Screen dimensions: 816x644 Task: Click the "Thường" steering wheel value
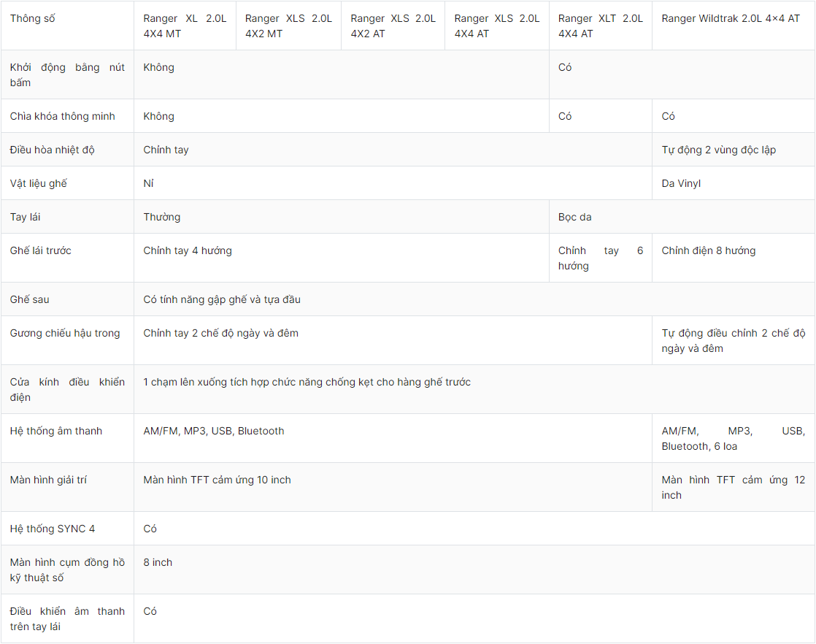(162, 217)
